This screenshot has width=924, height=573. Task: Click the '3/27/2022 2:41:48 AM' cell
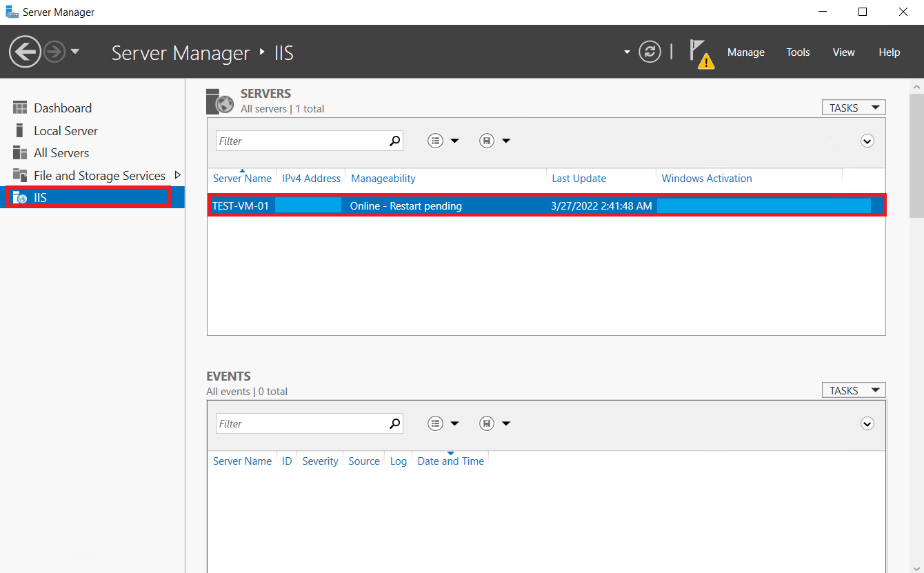point(601,205)
